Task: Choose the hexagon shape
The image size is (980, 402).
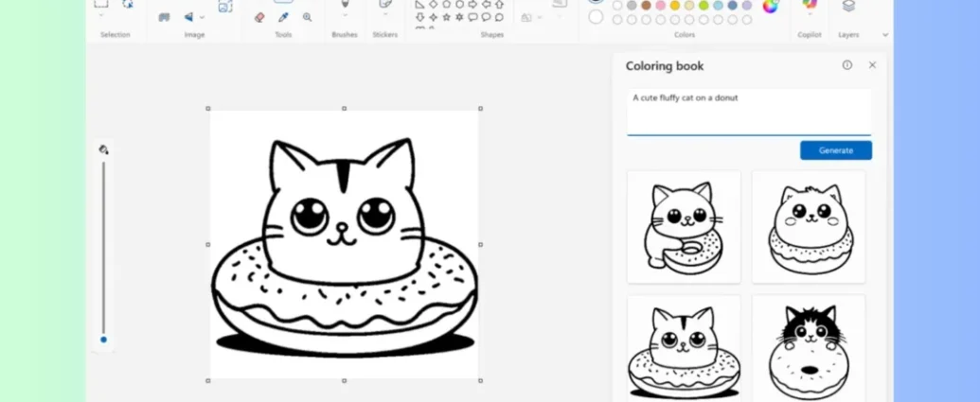Action: pos(459,5)
